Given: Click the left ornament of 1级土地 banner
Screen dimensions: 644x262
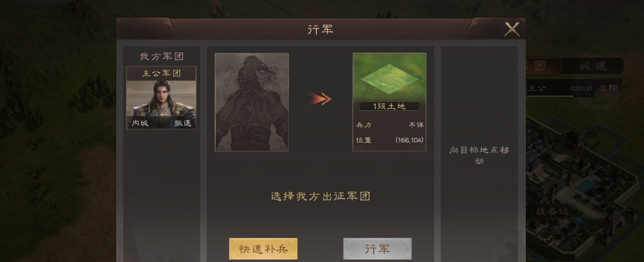Looking at the screenshot, I should click(x=358, y=106).
